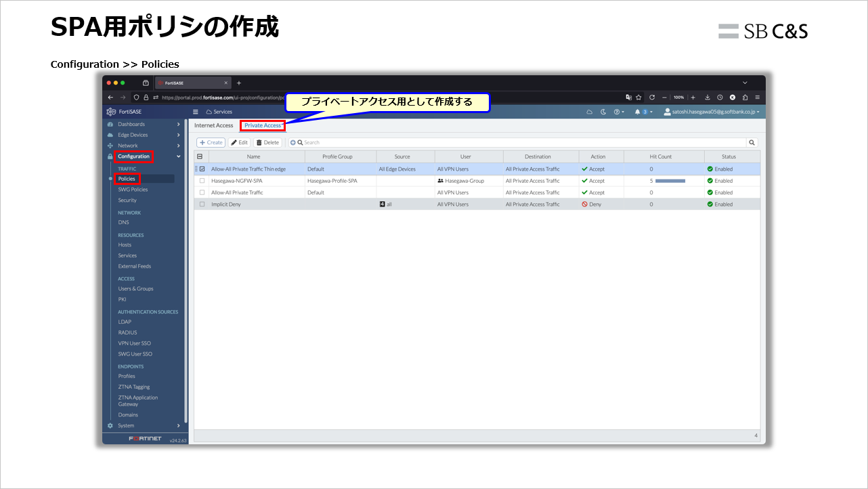This screenshot has height=489, width=868.
Task: Open Hosts under Resources
Action: coord(125,245)
